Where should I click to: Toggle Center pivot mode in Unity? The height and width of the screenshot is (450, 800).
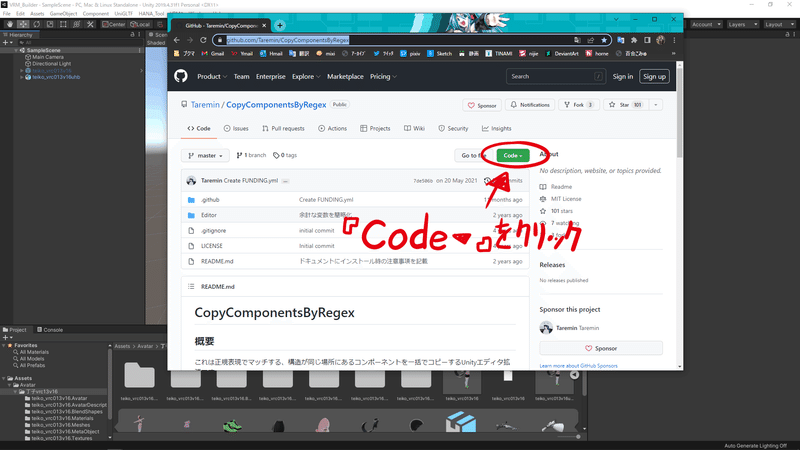coord(113,24)
